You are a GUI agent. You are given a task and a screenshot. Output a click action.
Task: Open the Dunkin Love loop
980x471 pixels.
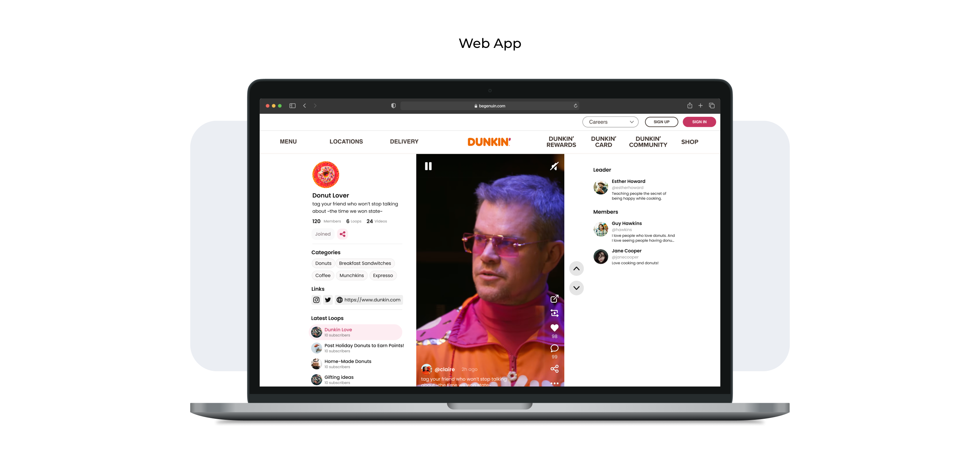pos(356,332)
